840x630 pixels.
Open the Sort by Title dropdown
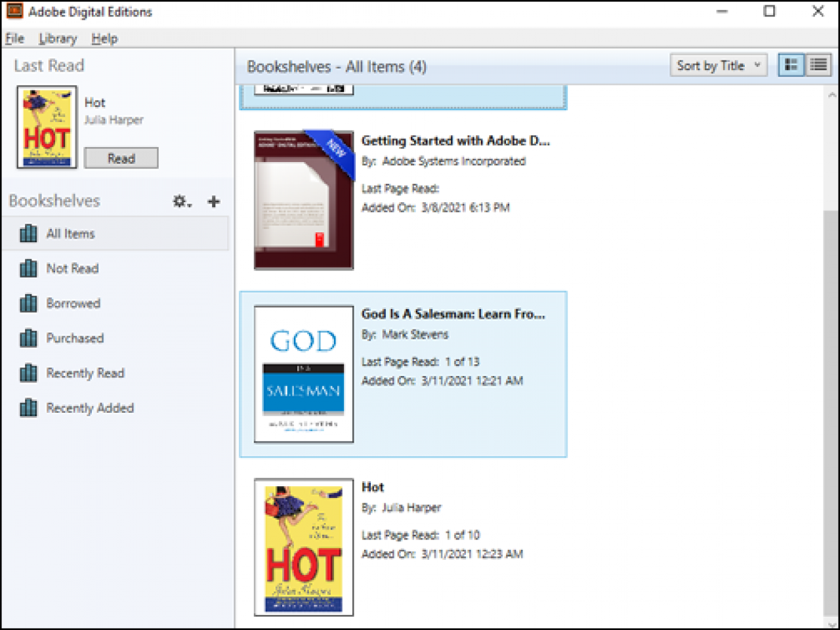point(719,65)
